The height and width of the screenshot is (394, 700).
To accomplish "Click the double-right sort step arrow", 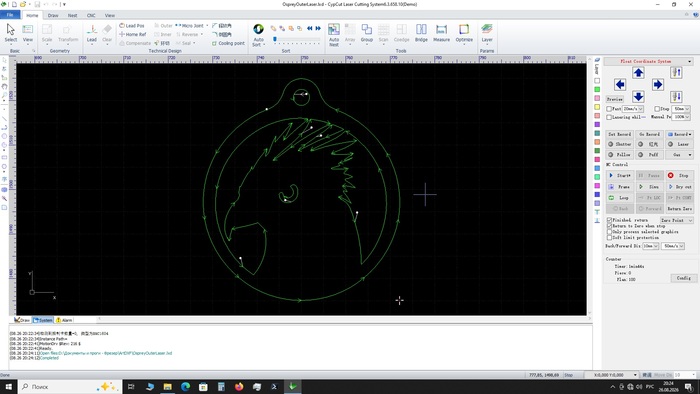I will click(318, 28).
